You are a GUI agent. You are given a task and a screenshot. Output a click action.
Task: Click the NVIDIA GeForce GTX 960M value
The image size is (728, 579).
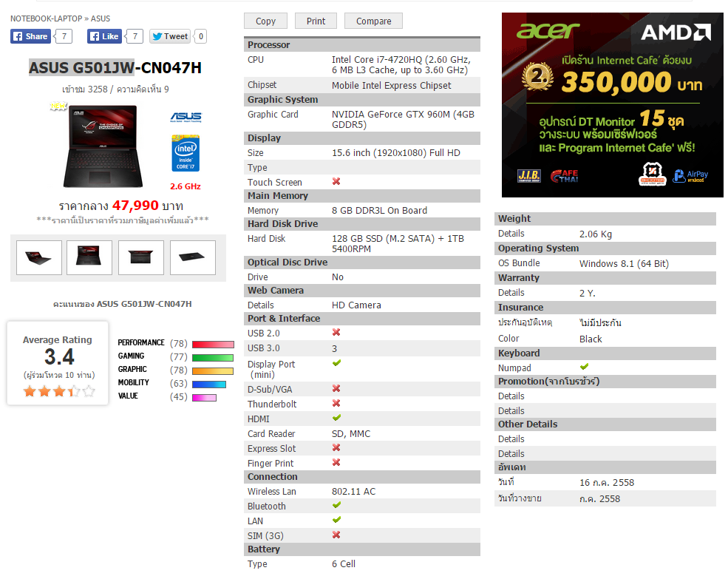click(x=403, y=120)
